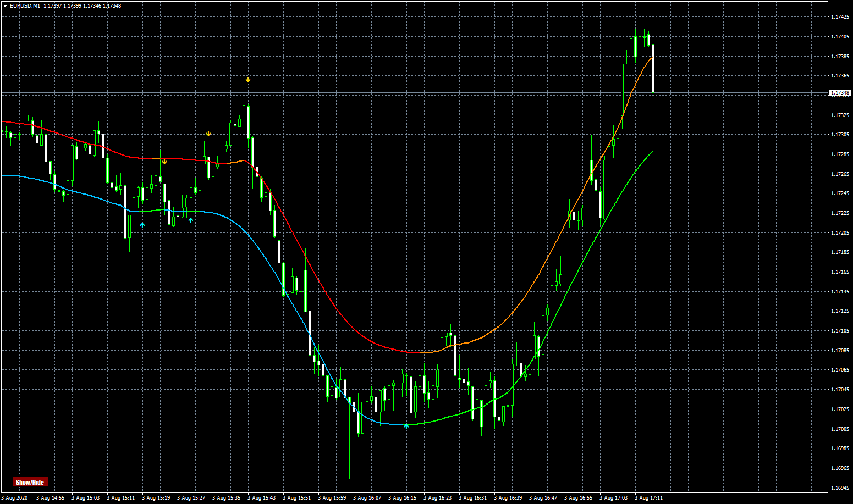Viewport: 853px width, 504px height.
Task: Click the '3 Aug 17:03' time label
Action: [x=614, y=498]
